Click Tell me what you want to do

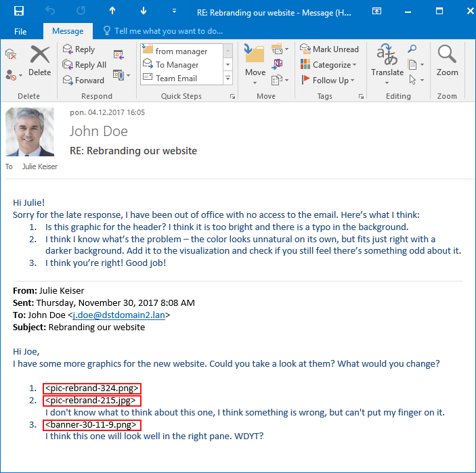(163, 31)
